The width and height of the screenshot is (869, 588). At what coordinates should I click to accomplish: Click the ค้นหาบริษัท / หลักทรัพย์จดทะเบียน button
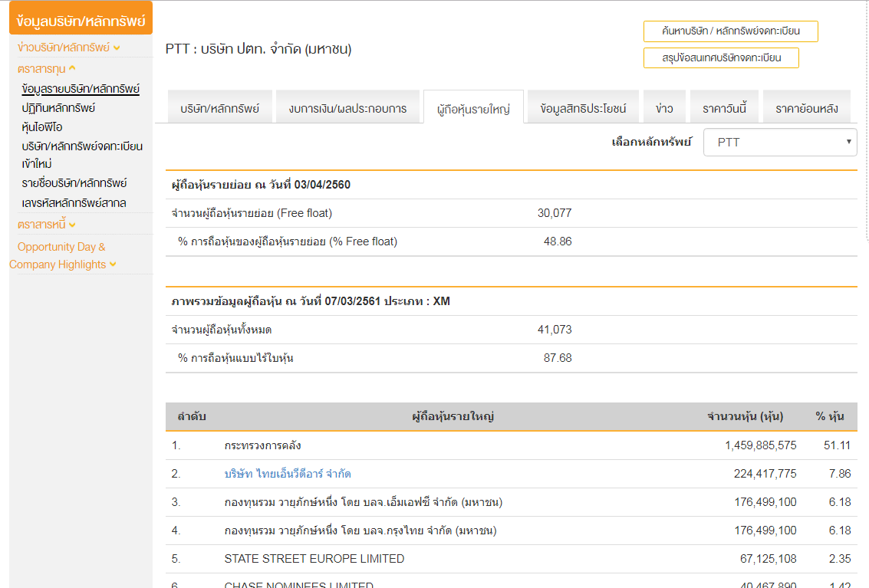click(x=730, y=31)
